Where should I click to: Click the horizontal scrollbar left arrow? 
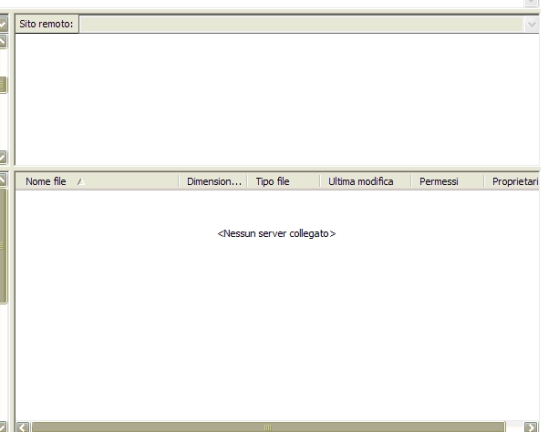22,427
